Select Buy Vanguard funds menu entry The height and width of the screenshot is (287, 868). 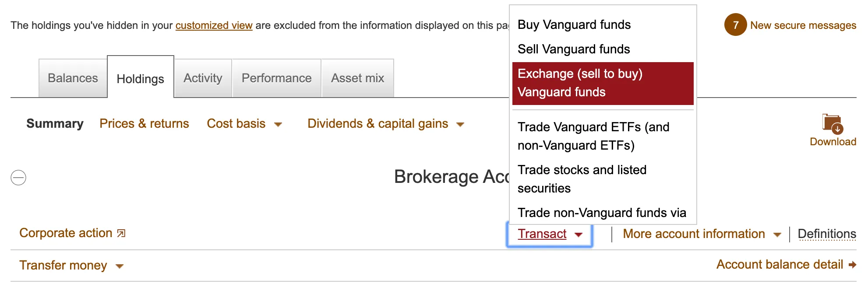coord(574,25)
